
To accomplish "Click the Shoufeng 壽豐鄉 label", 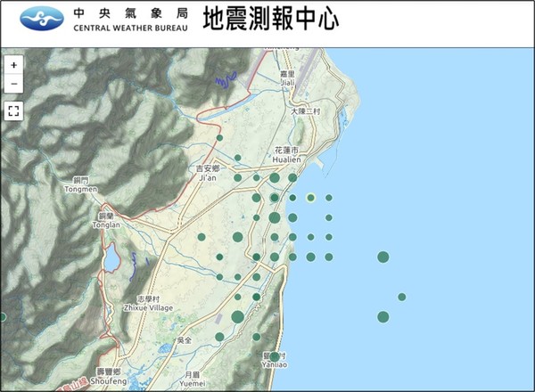I will [109, 377].
